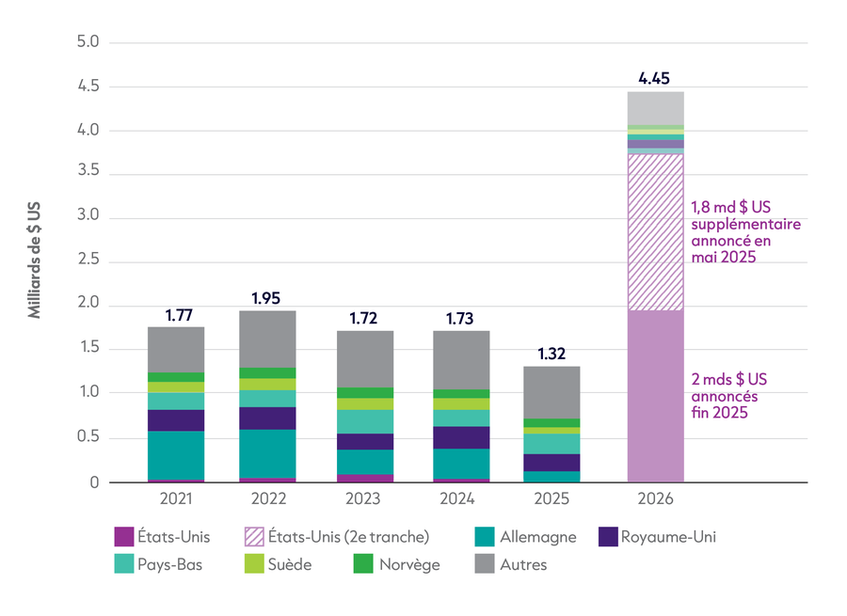Select the purple États-Unis segment of 2023 bar

coord(365,479)
